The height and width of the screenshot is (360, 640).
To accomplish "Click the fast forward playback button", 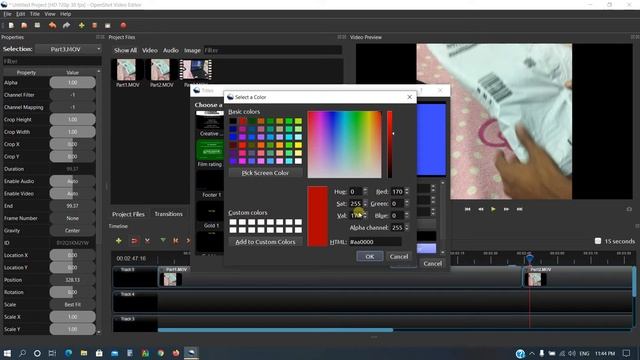I will click(x=506, y=209).
